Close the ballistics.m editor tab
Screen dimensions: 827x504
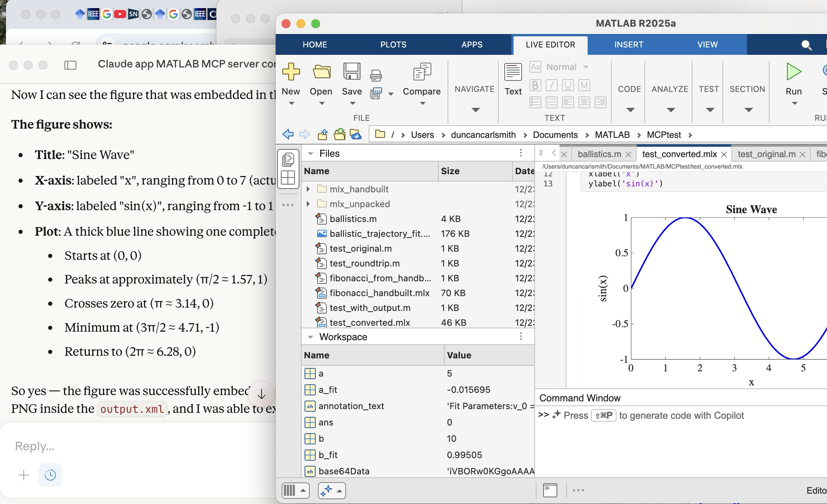coord(628,155)
